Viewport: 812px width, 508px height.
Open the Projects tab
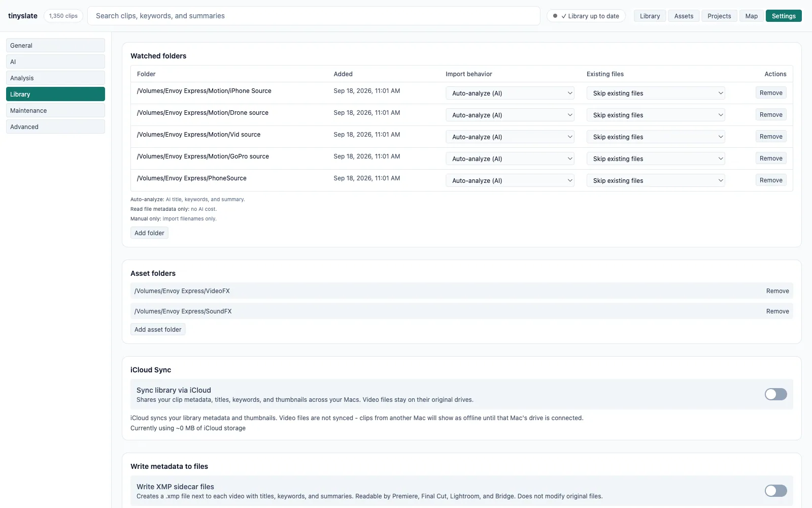719,16
